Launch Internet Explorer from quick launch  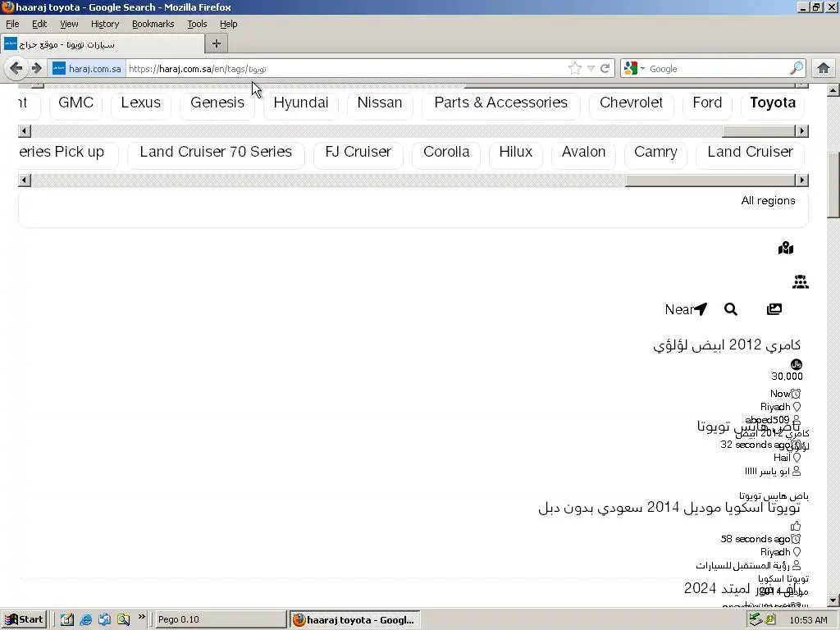[85, 619]
